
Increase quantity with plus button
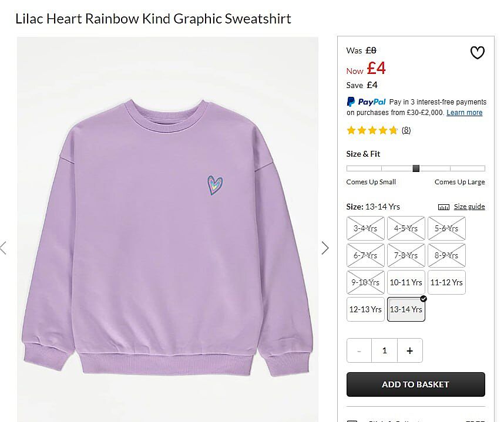410,350
